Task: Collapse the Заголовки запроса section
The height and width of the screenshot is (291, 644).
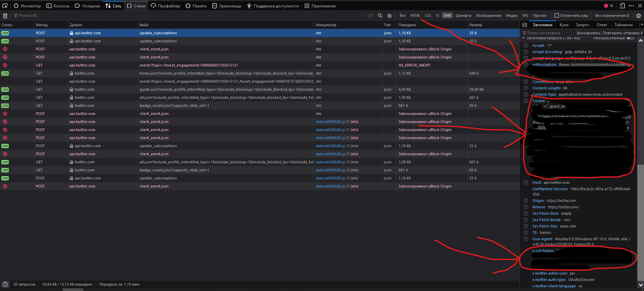Action: 523,38
